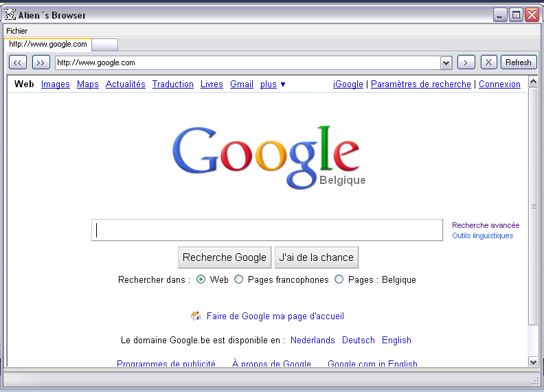Minimize the Alien's Browser window
Image resolution: width=544 pixels, height=392 pixels.
500,15
